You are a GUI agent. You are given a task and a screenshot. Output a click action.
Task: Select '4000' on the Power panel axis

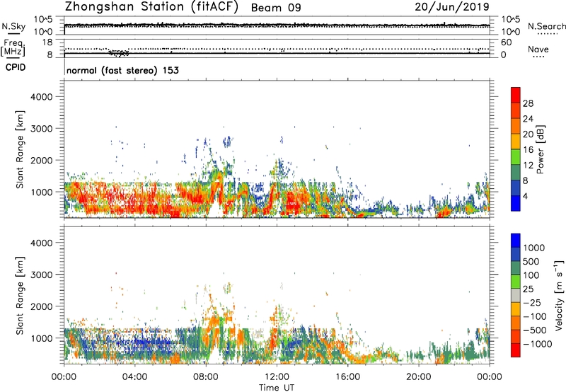[42, 97]
